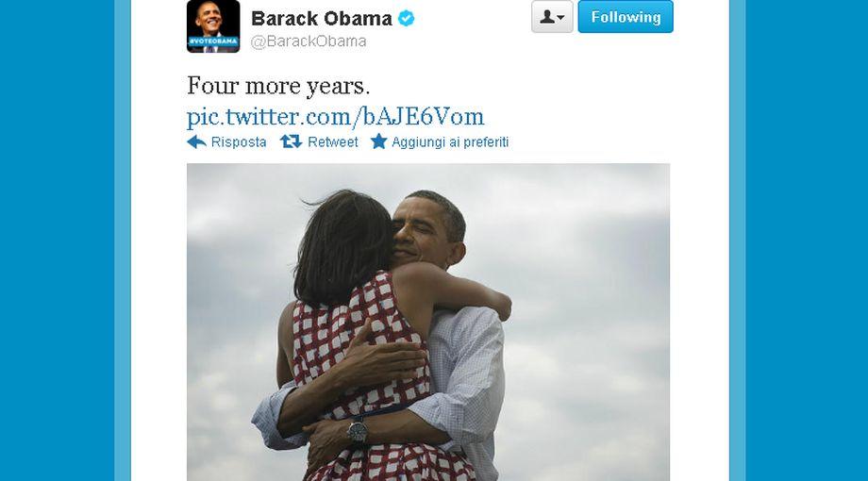This screenshot has width=868, height=481.
Task: Click the reply arrow icon
Action: click(196, 141)
